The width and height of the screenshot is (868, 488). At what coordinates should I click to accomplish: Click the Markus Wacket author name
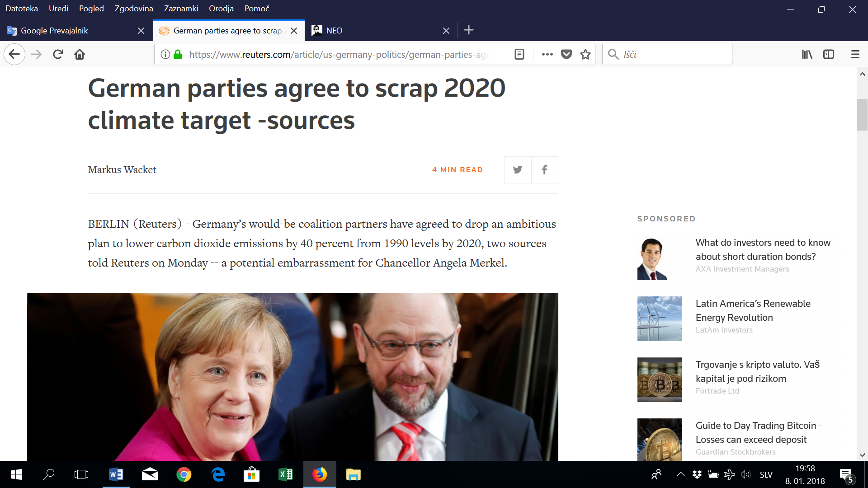tap(122, 170)
